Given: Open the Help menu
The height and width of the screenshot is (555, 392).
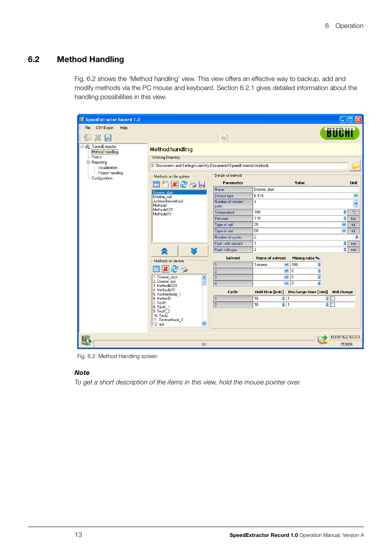Looking at the screenshot, I should point(124,128).
